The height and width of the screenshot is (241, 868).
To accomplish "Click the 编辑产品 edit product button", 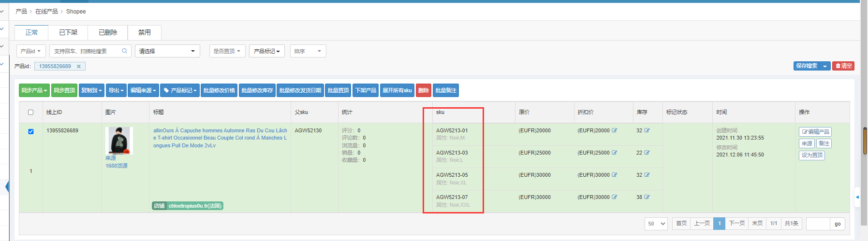I will coord(815,132).
